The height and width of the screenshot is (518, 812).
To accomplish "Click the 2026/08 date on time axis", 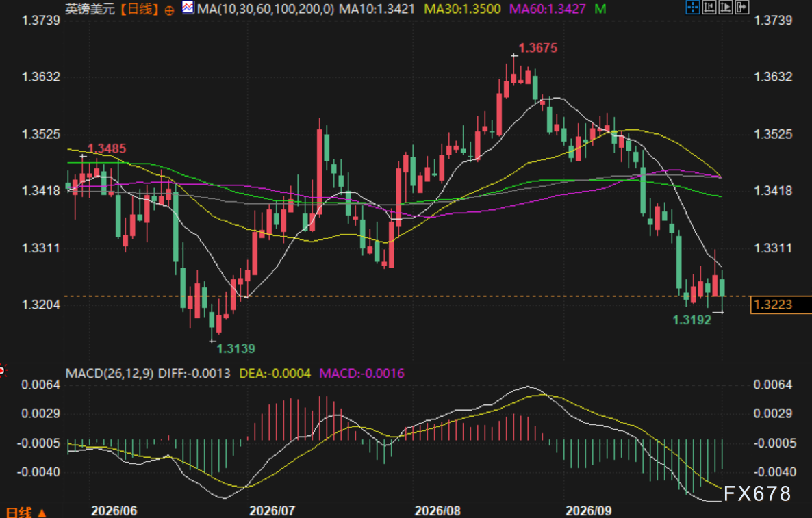I will [x=437, y=510].
